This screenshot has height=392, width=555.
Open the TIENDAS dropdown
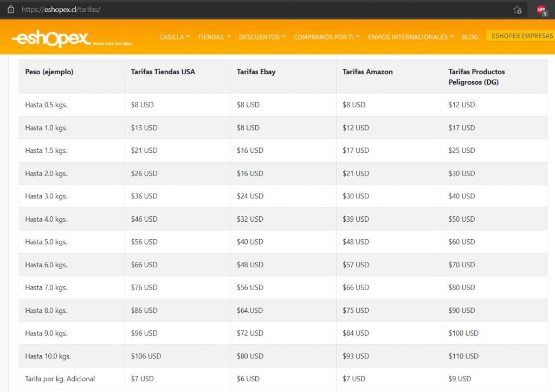[214, 37]
